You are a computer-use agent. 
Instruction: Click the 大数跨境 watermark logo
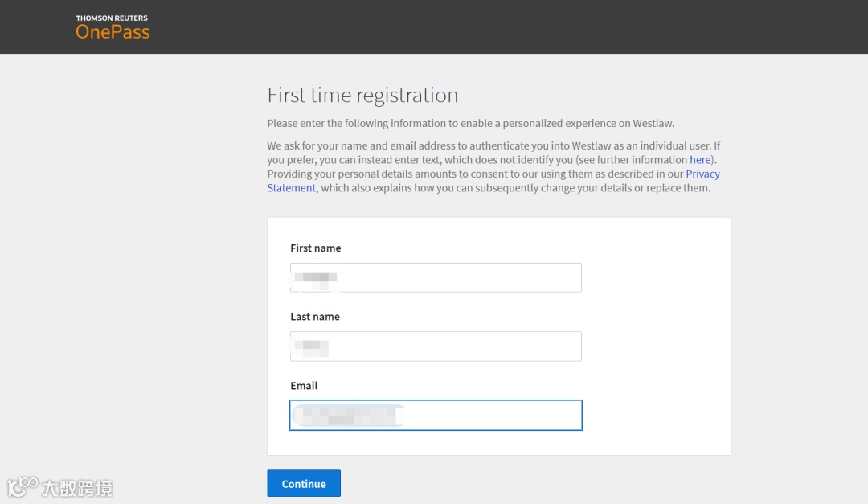click(x=60, y=487)
